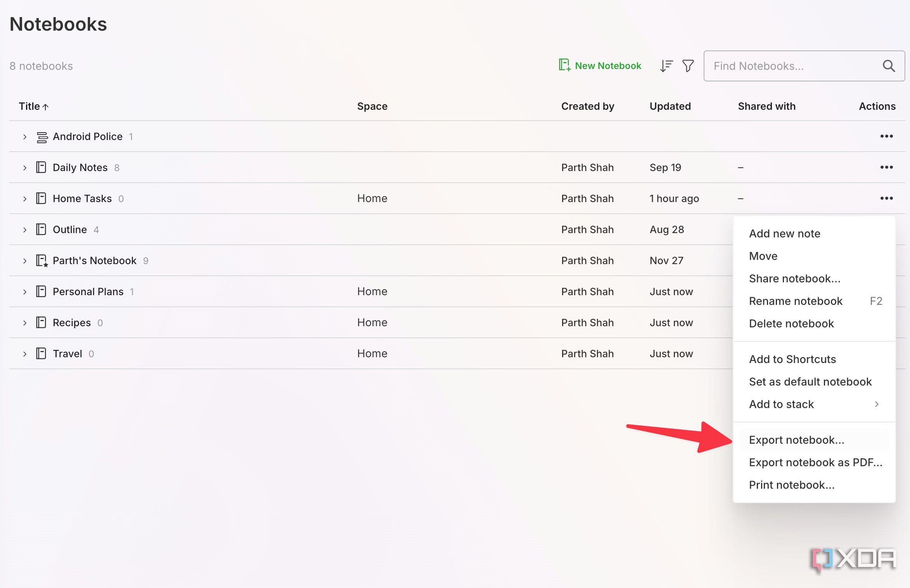Click Parth's Notebook default notebook icon
910x588 pixels.
42,261
